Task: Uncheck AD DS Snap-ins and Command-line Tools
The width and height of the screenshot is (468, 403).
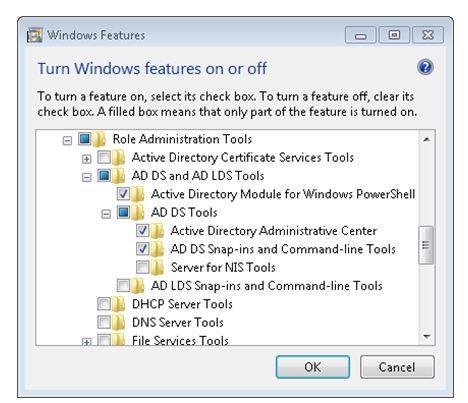Action: coord(143,248)
